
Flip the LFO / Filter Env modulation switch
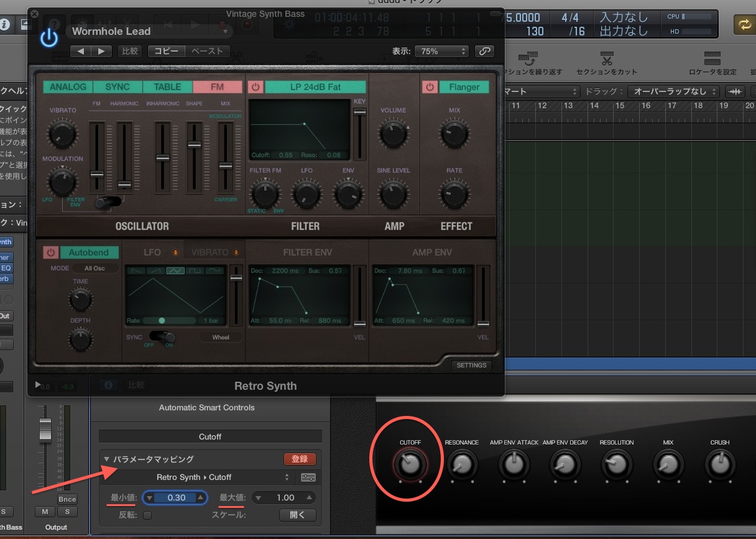click(x=108, y=201)
